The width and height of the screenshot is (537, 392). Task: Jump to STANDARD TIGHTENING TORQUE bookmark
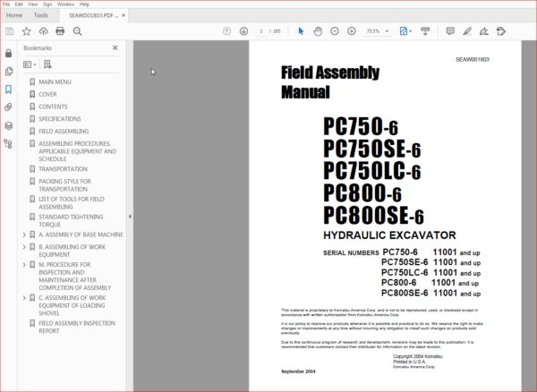71,221
